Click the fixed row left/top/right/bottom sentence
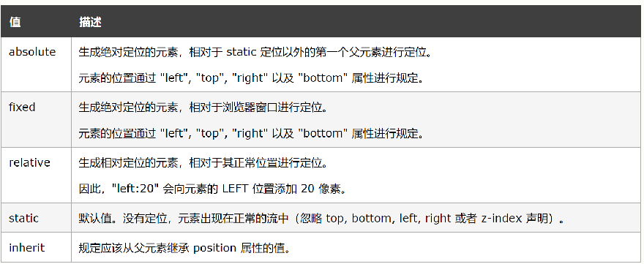Image resolution: width=644 pixels, height=264 pixels. 251,133
